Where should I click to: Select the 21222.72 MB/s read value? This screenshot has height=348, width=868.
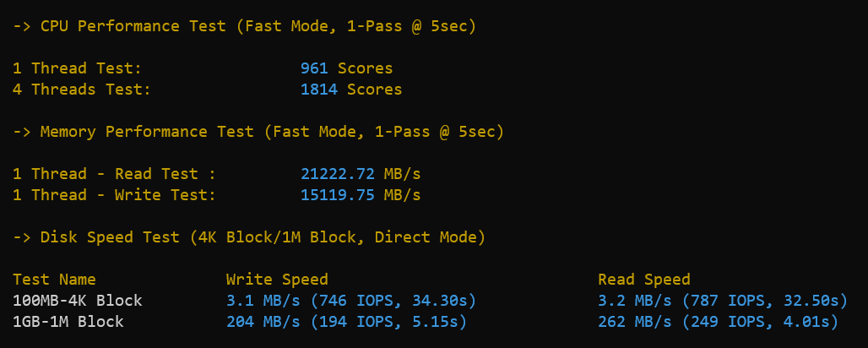point(361,174)
